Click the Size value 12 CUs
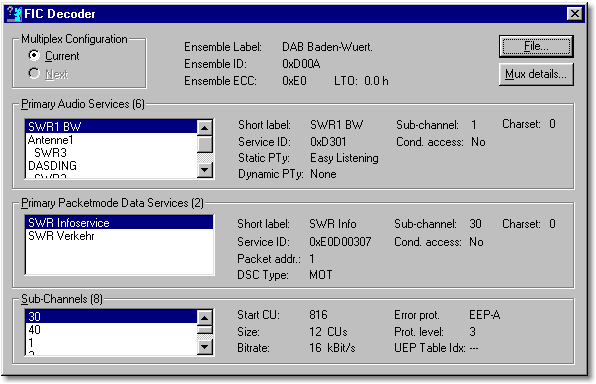 pyautogui.click(x=328, y=332)
